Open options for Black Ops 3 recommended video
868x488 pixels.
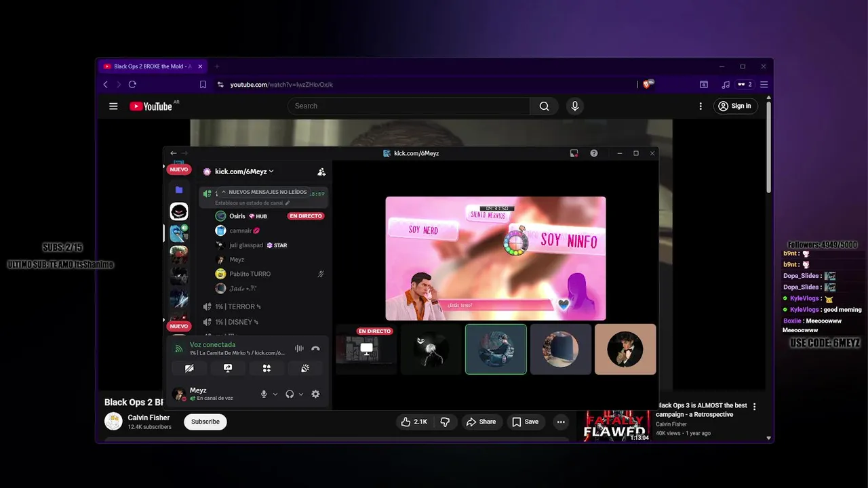754,407
